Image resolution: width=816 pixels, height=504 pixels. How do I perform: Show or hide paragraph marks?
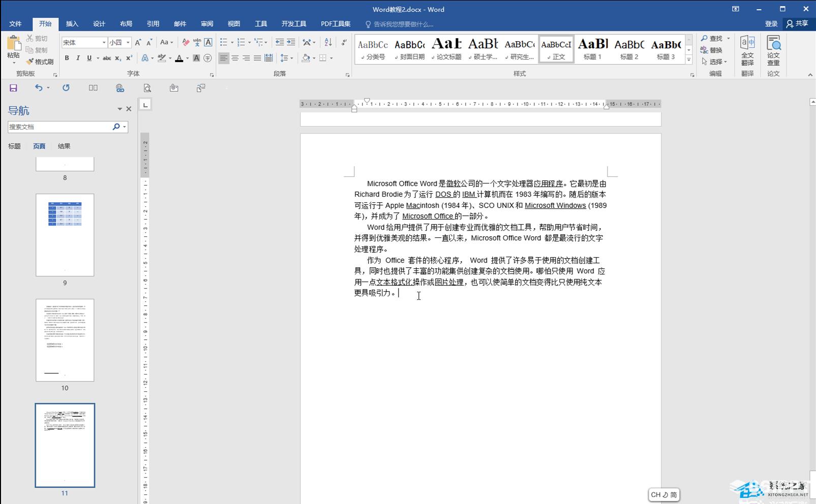344,43
